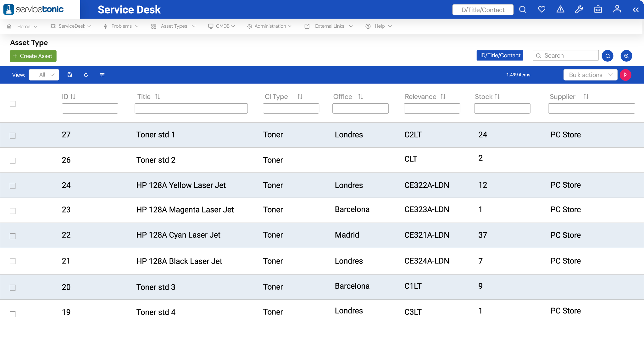Viewport: 644px width, 340px height.
Task: Expand the External Links menu
Action: tap(329, 26)
